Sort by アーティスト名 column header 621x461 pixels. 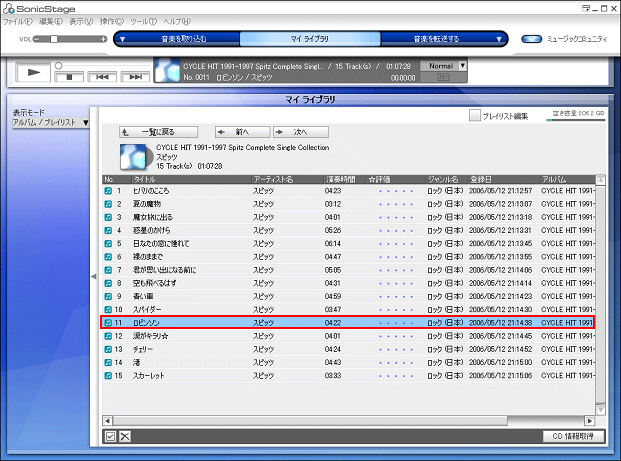pos(288,179)
